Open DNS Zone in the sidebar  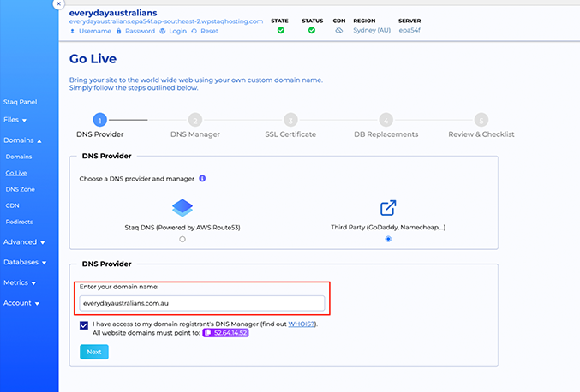pos(20,189)
